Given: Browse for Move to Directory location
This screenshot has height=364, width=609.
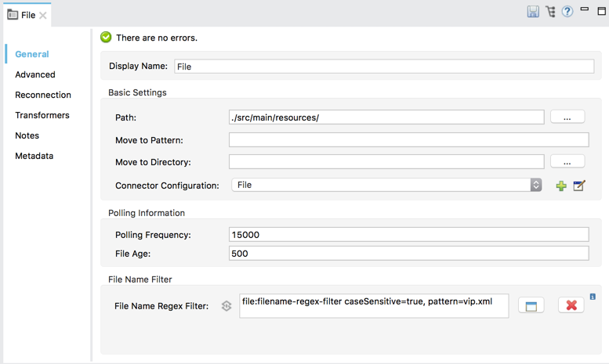Looking at the screenshot, I should point(567,161).
